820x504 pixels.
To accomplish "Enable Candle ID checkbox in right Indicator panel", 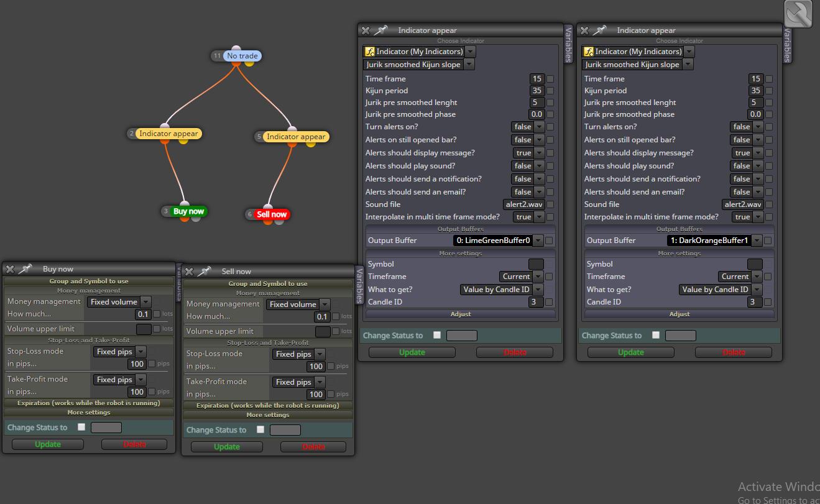I will [769, 302].
